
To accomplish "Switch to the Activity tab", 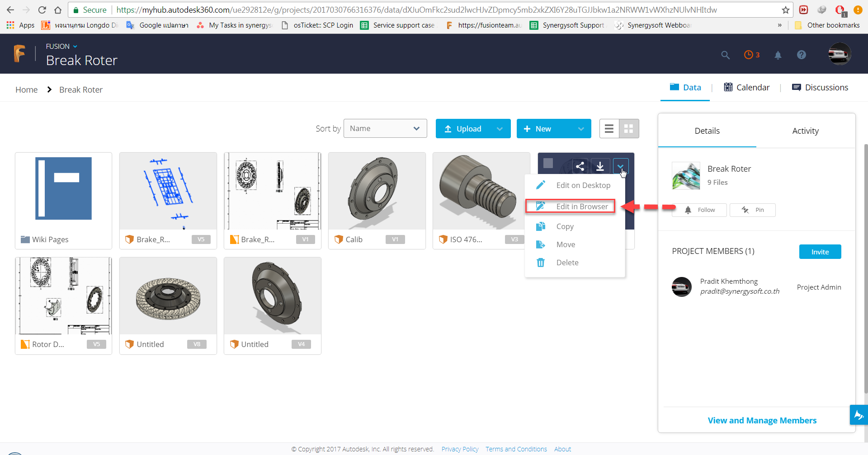I will click(805, 131).
